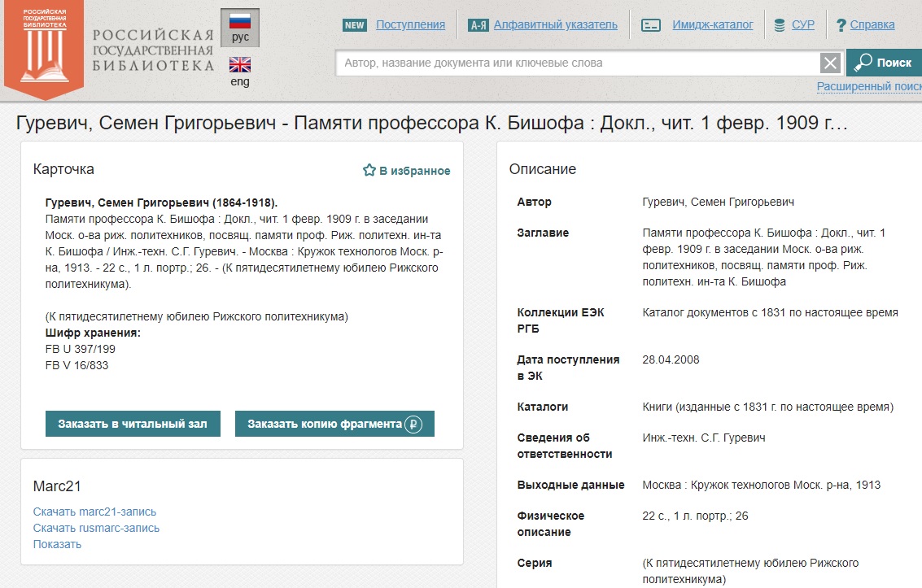This screenshot has height=588, width=922.
Task: Toggle the 'В избранное' favorite star
Action: click(369, 171)
